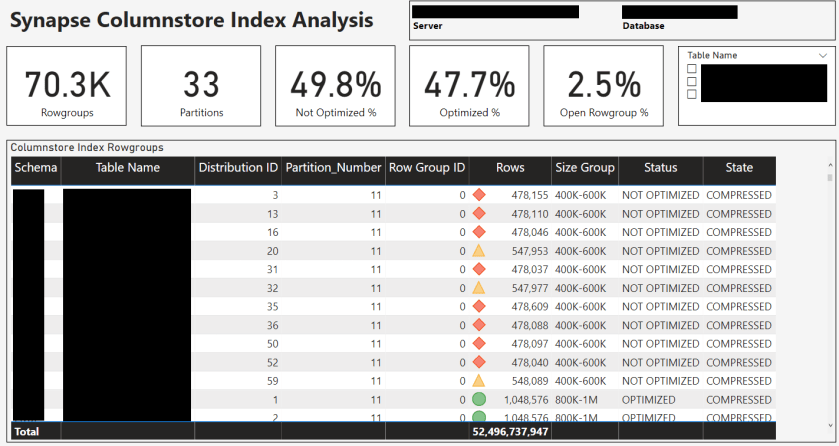Click the yellow triangle icon beside 547,977 rows
Screen dimensions: 839x446
478,288
